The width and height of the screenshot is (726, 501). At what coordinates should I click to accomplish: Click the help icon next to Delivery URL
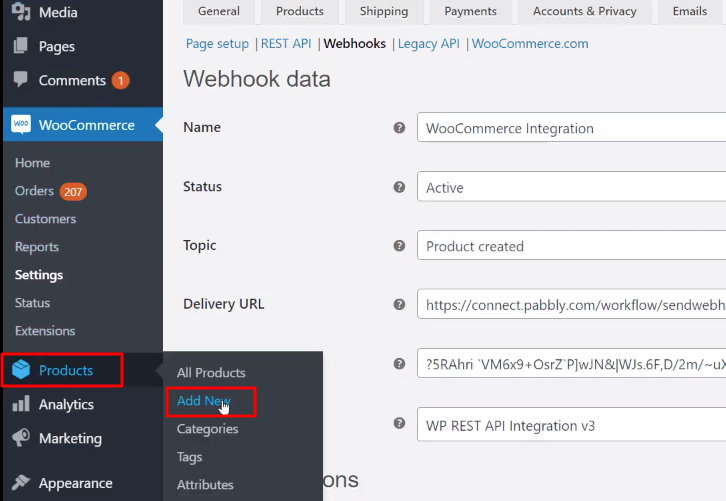(x=399, y=304)
